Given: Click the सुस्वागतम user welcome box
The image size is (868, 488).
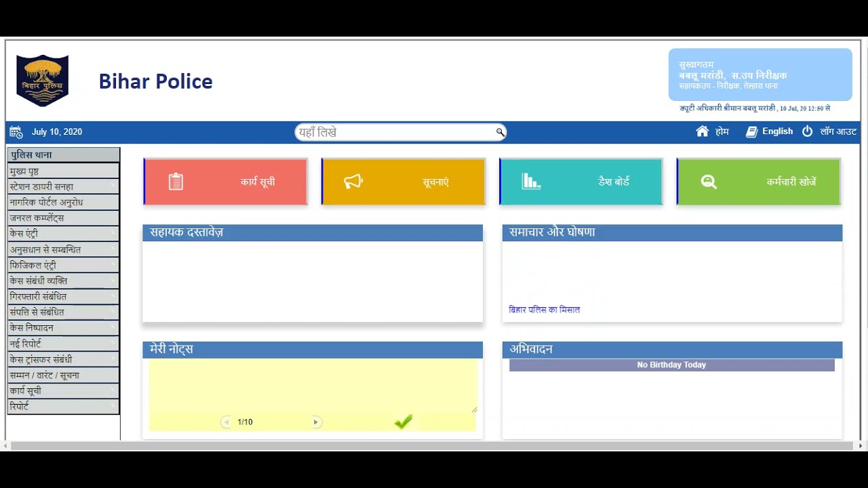Looking at the screenshot, I should [x=760, y=75].
